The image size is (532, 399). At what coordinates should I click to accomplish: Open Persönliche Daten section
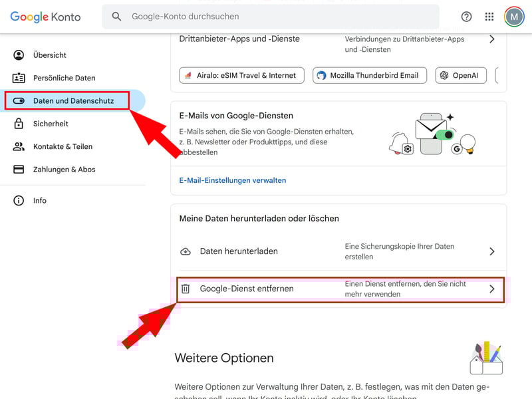[x=64, y=78]
